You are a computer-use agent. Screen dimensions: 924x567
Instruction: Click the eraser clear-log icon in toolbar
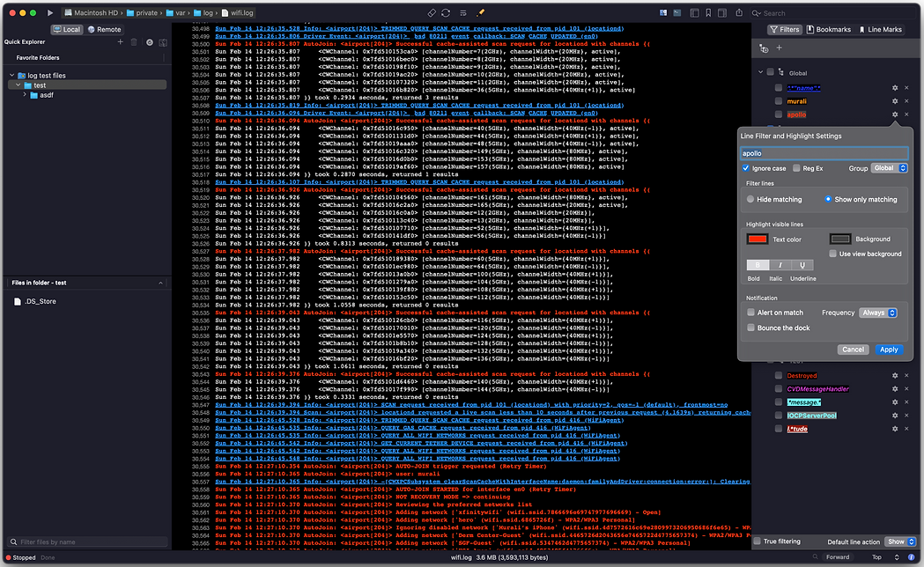(x=432, y=13)
